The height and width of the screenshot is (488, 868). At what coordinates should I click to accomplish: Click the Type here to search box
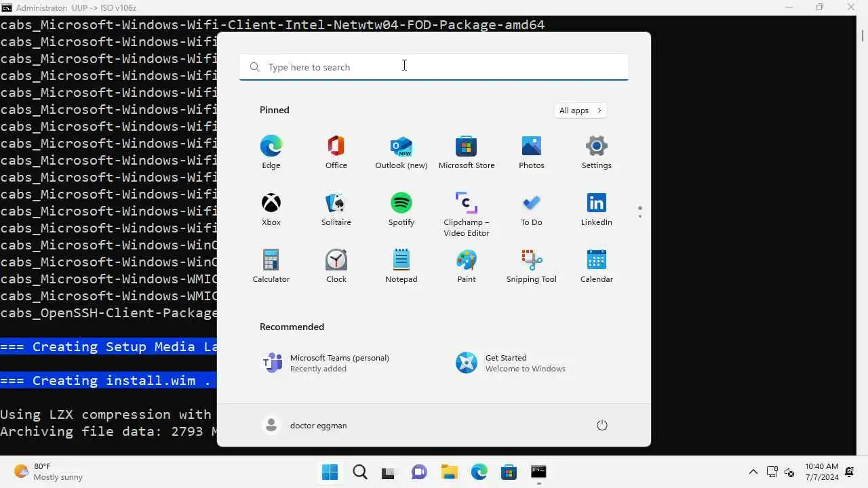(x=433, y=67)
